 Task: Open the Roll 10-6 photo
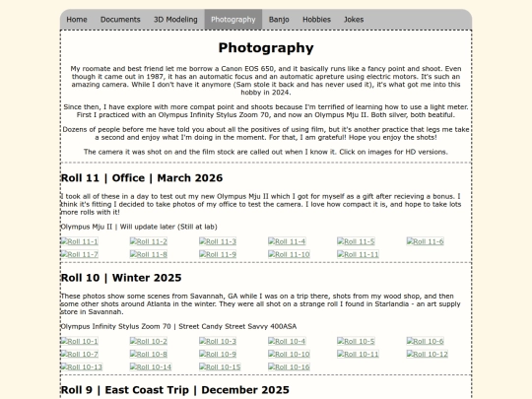coord(426,341)
